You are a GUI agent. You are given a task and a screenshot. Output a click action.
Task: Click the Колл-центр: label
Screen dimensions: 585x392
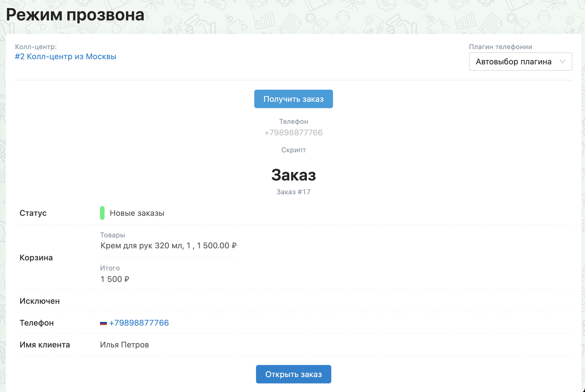click(x=36, y=47)
